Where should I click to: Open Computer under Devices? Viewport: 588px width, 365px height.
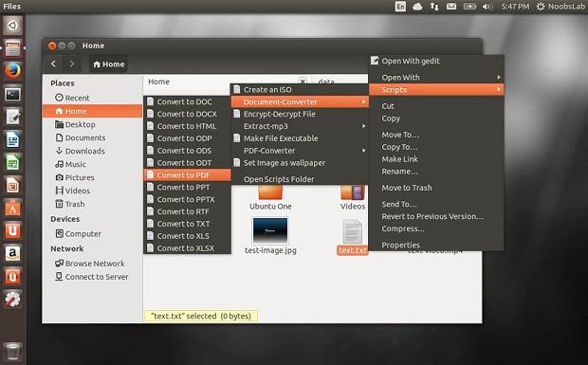pos(92,234)
